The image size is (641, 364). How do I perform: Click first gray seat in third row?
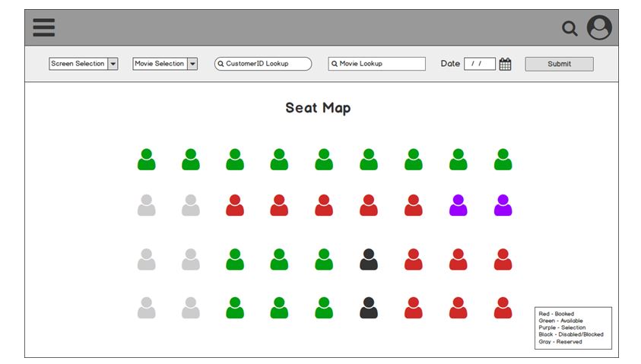click(x=146, y=259)
